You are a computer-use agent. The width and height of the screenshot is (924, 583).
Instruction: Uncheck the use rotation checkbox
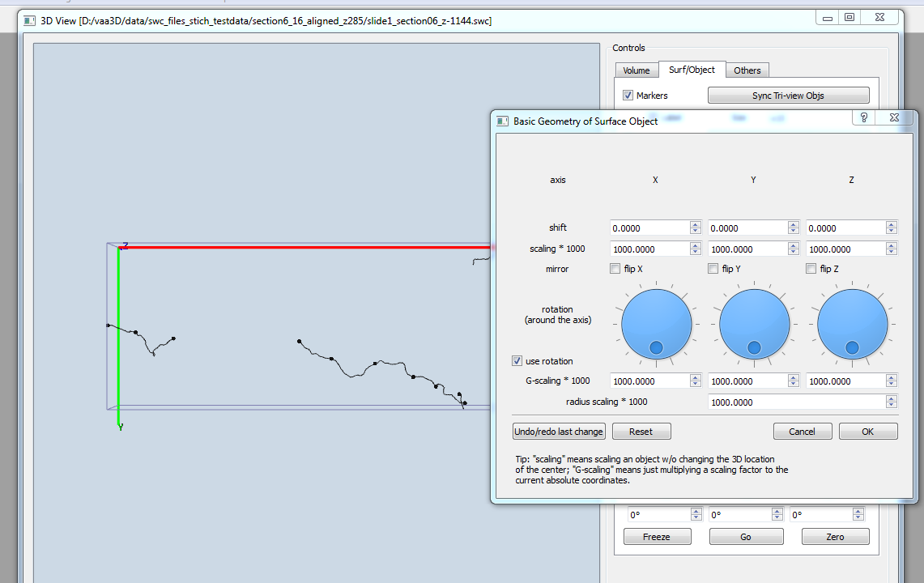[x=517, y=361]
